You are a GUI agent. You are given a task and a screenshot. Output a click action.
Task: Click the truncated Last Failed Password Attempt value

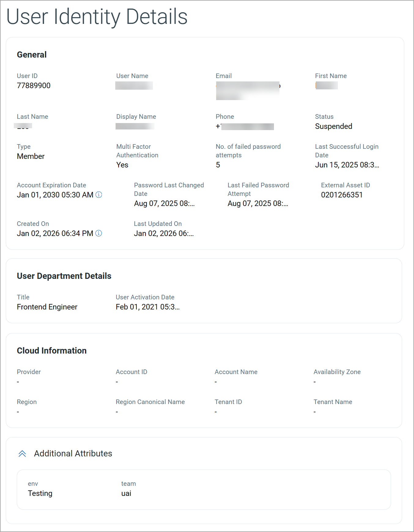(258, 204)
